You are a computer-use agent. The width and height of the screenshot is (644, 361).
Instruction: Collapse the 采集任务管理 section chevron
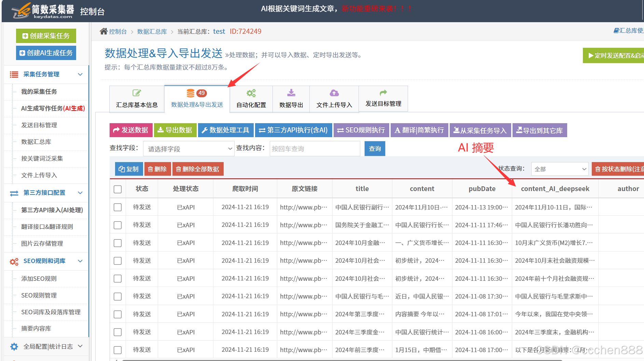pyautogui.click(x=80, y=74)
